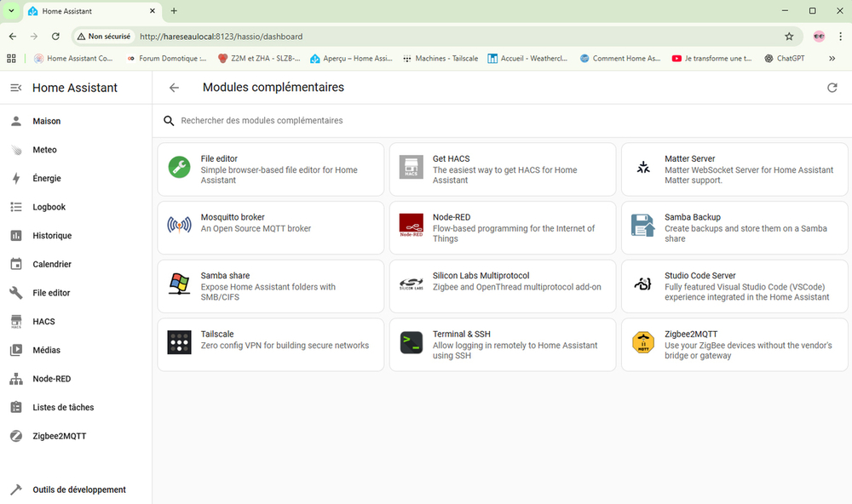
Task: Click the Zigbee2MQTT bee icon
Action: [x=643, y=342]
